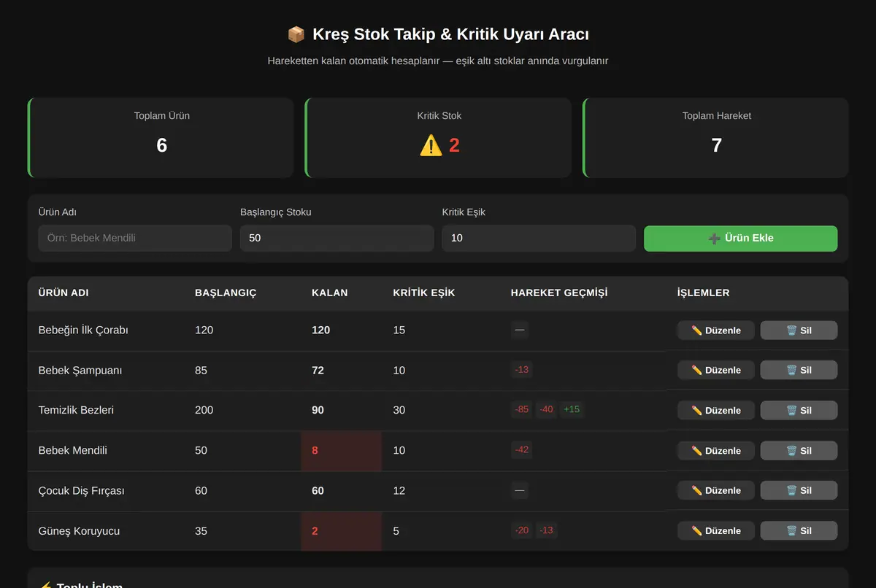Click the pencil icon for Bebeğin İlk Çorabı
Viewport: 876px width, 588px height.
696,330
